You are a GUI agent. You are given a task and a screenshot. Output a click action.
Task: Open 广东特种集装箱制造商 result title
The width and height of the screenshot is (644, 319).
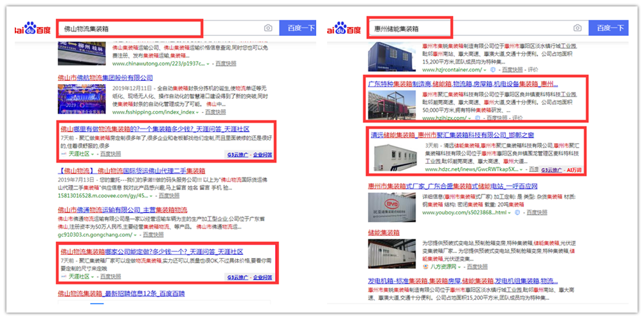click(463, 84)
